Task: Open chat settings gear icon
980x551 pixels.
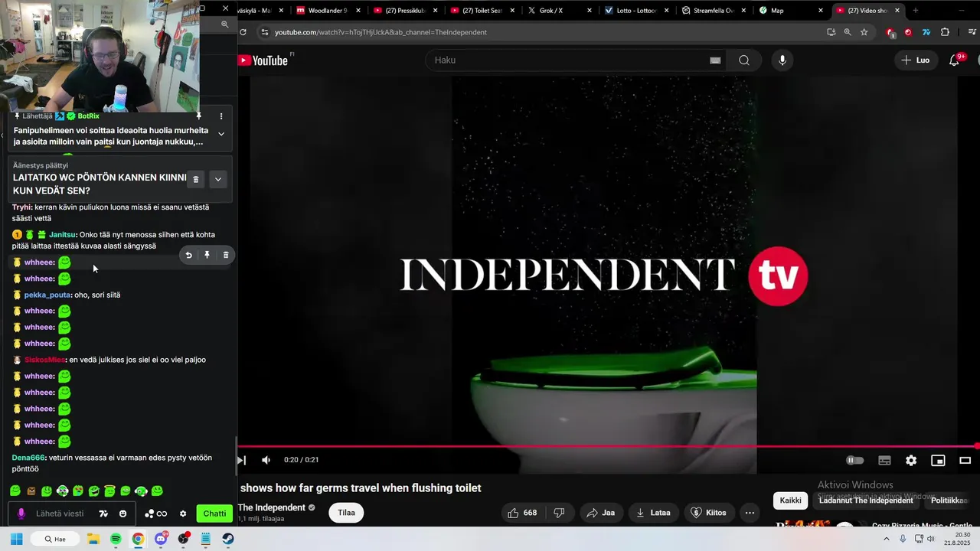Action: 183,514
